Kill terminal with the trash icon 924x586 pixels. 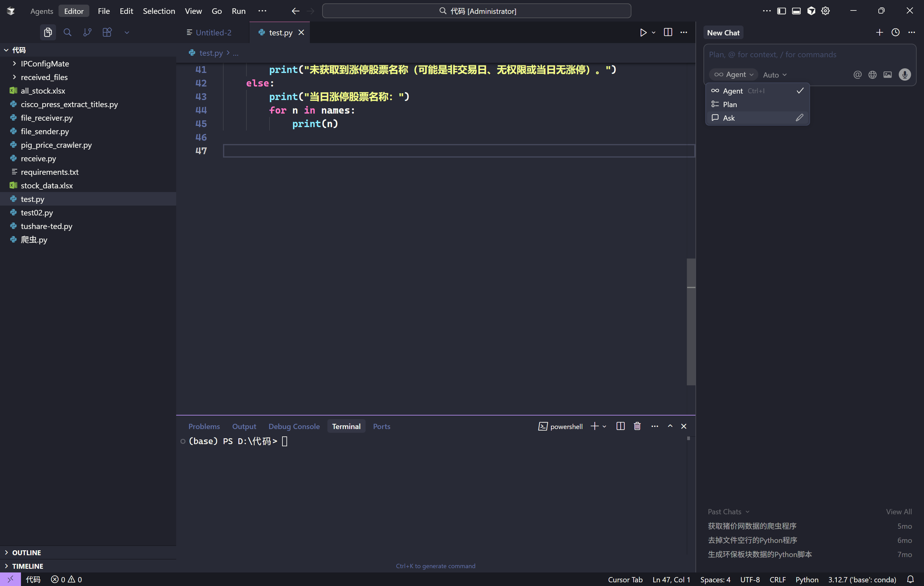coord(637,426)
